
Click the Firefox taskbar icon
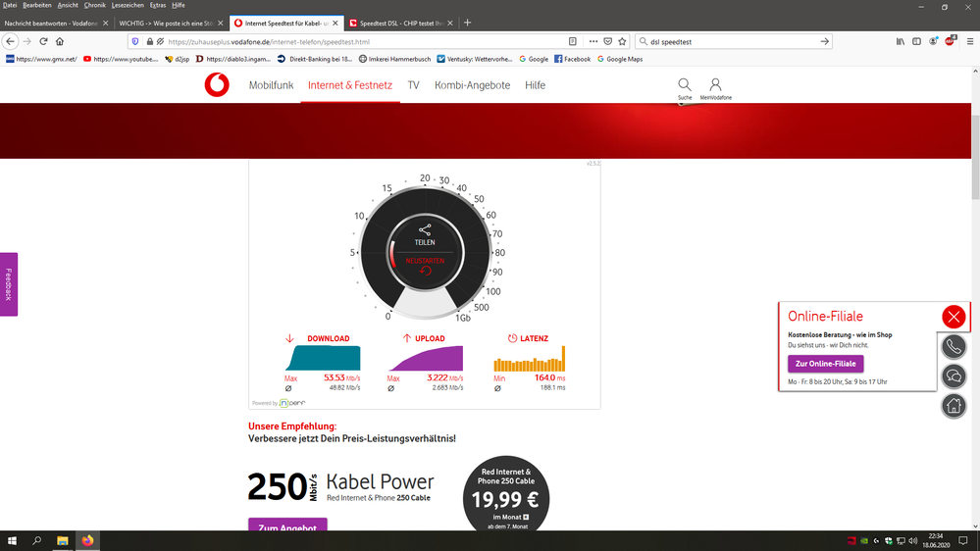[87, 541]
